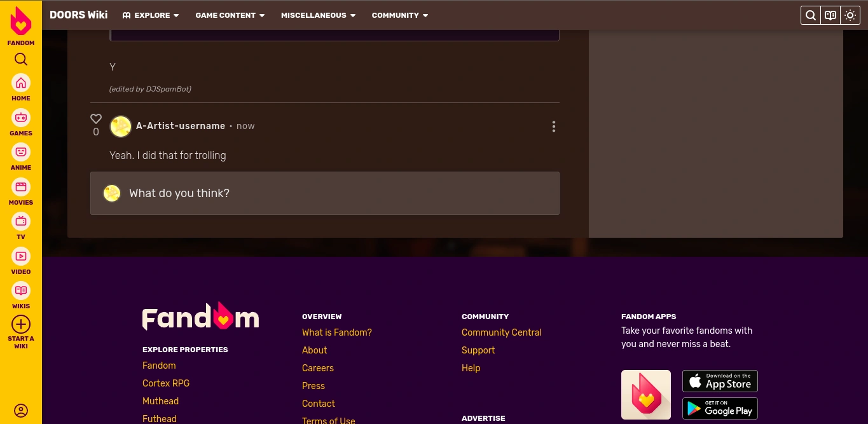The width and height of the screenshot is (868, 424).
Task: Click the What do you think reply field
Action: [x=325, y=193]
